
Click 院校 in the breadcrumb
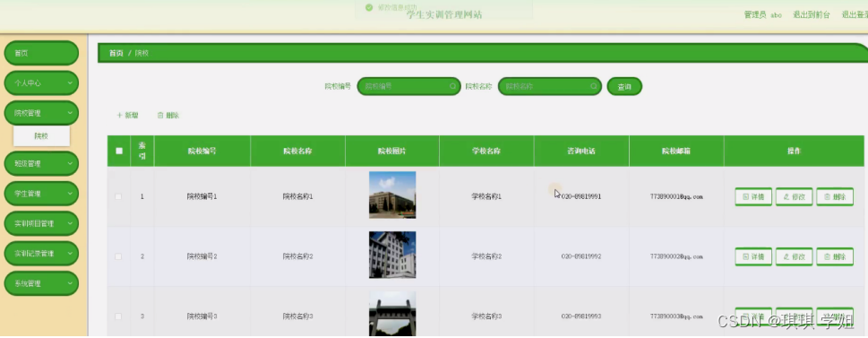click(x=142, y=53)
